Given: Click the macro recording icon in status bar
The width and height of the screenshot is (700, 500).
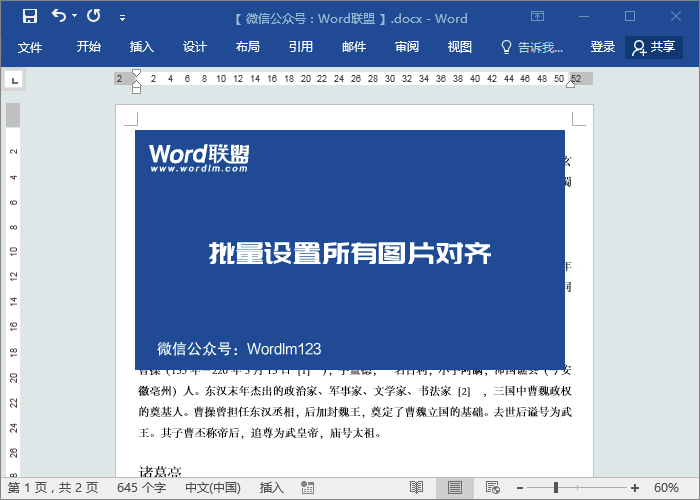Looking at the screenshot, I should click(307, 488).
